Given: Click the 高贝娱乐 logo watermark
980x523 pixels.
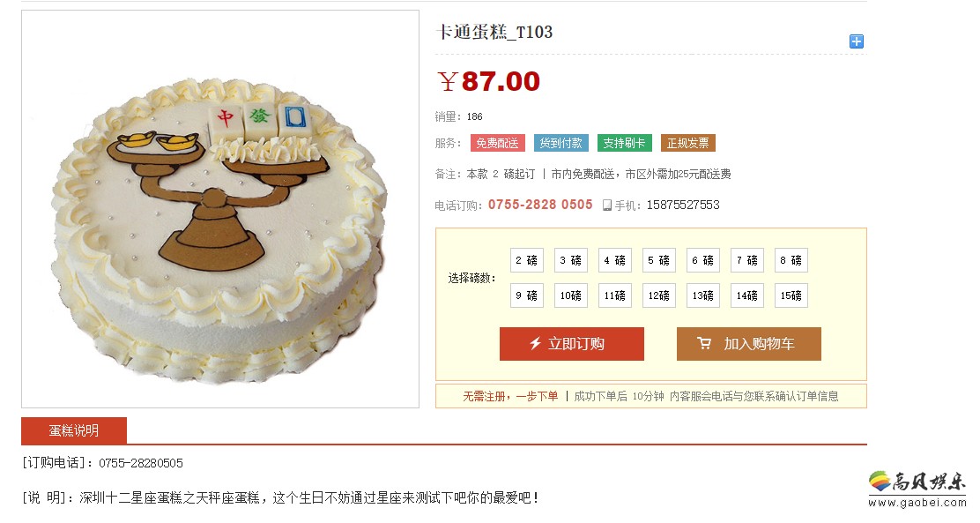Looking at the screenshot, I should (917, 489).
